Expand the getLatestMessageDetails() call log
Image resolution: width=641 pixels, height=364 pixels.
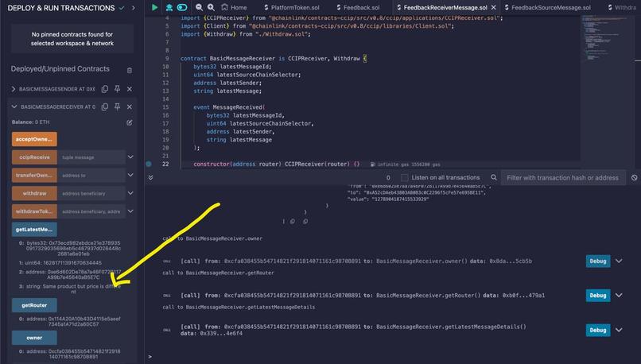tap(619, 330)
